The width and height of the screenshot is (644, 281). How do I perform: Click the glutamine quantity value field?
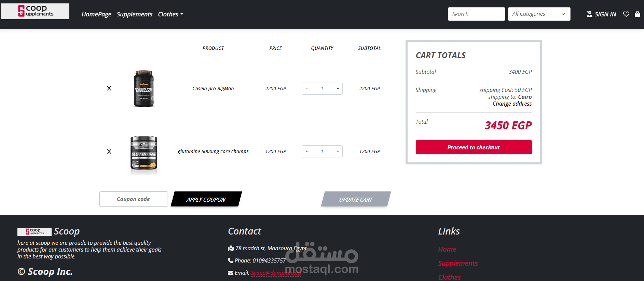(x=322, y=151)
